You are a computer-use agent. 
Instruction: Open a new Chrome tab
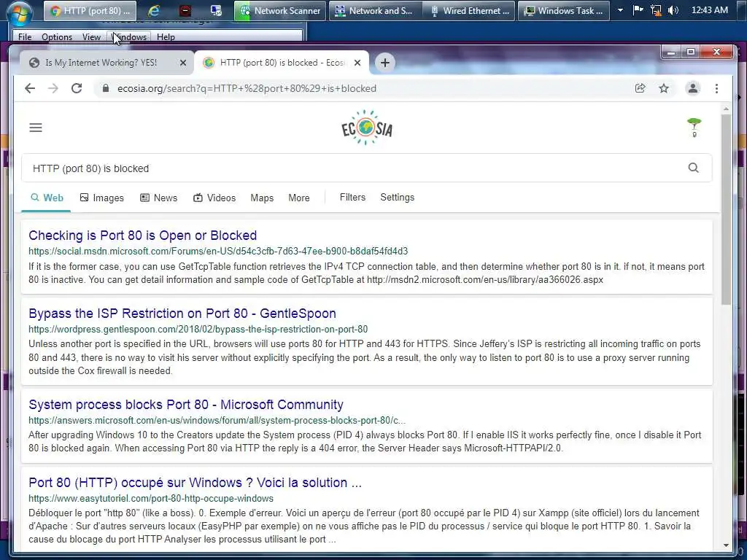[385, 63]
